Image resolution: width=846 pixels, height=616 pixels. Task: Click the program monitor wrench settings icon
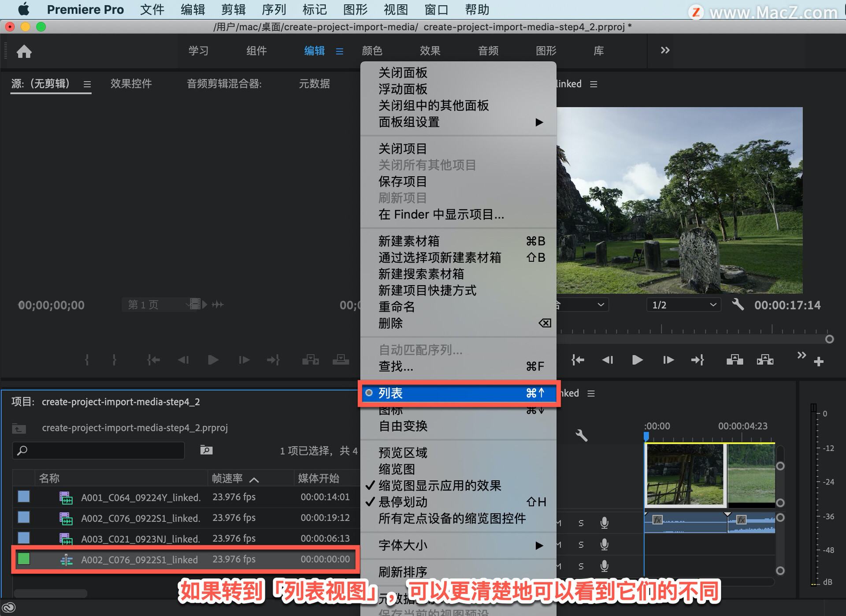click(738, 304)
